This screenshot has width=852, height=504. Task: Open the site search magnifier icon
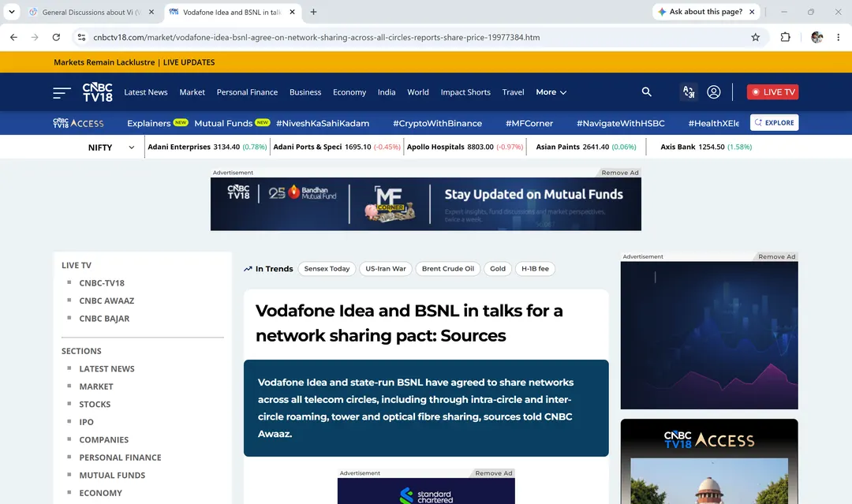coord(646,91)
